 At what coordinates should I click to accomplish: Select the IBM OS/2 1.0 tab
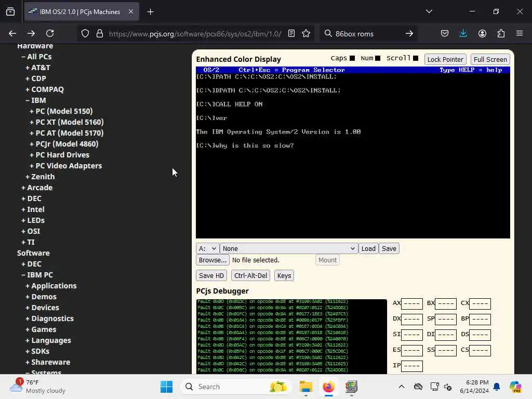point(82,11)
